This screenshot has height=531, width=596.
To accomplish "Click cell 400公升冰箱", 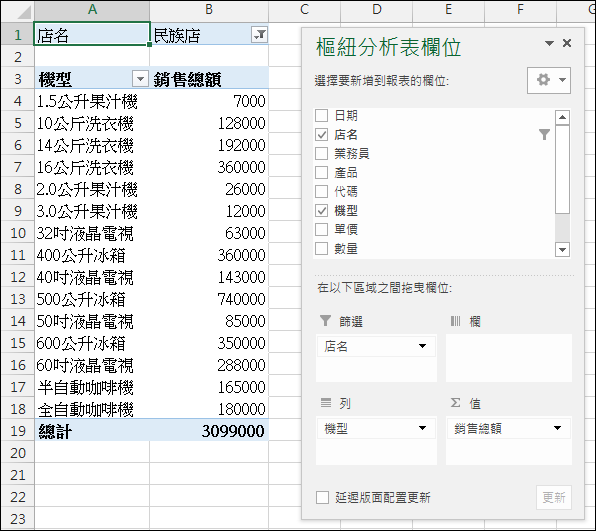I will tap(92, 255).
